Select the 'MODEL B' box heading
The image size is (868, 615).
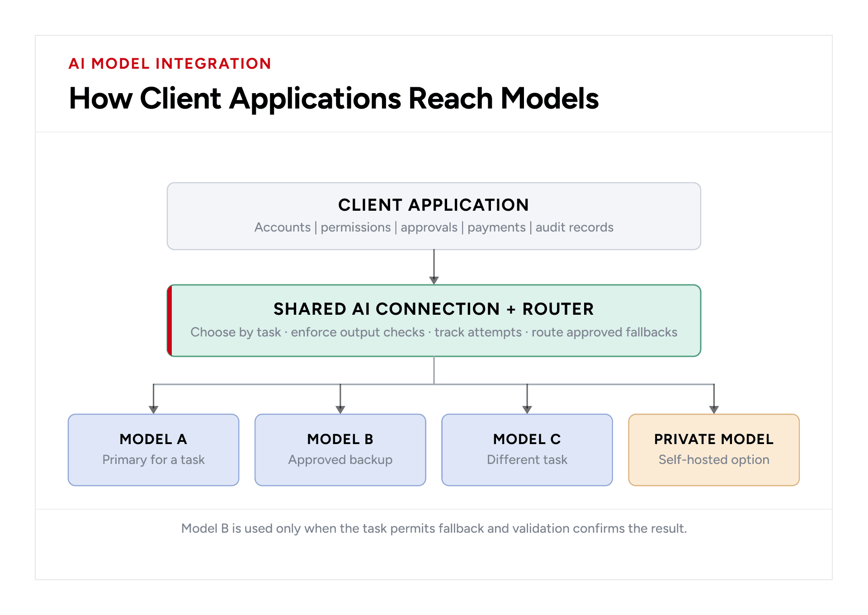340,439
